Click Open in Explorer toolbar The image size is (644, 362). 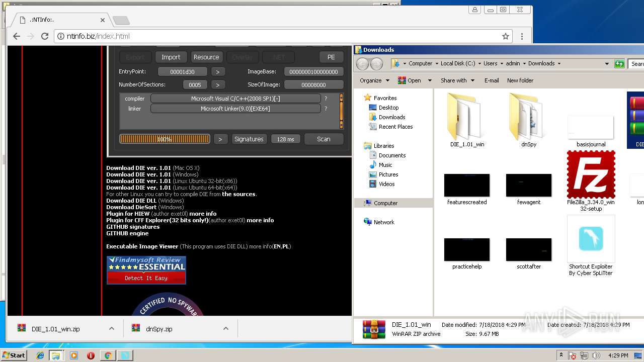(x=410, y=80)
